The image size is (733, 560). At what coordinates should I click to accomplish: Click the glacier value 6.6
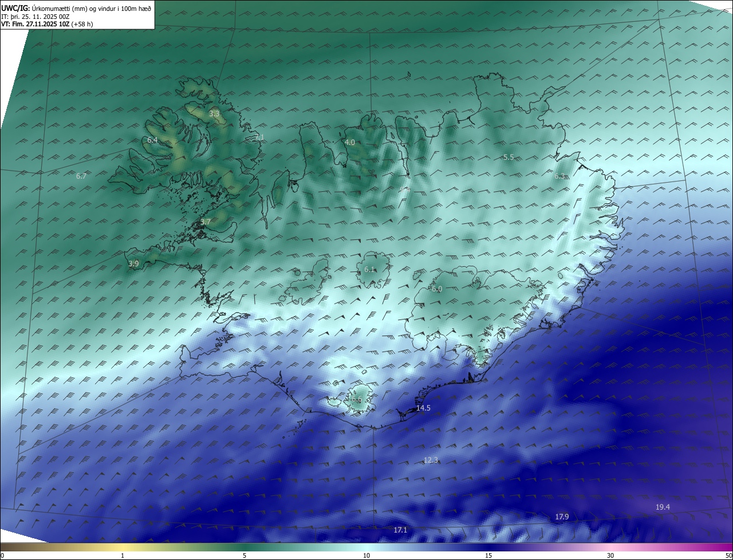pyautogui.click(x=356, y=399)
